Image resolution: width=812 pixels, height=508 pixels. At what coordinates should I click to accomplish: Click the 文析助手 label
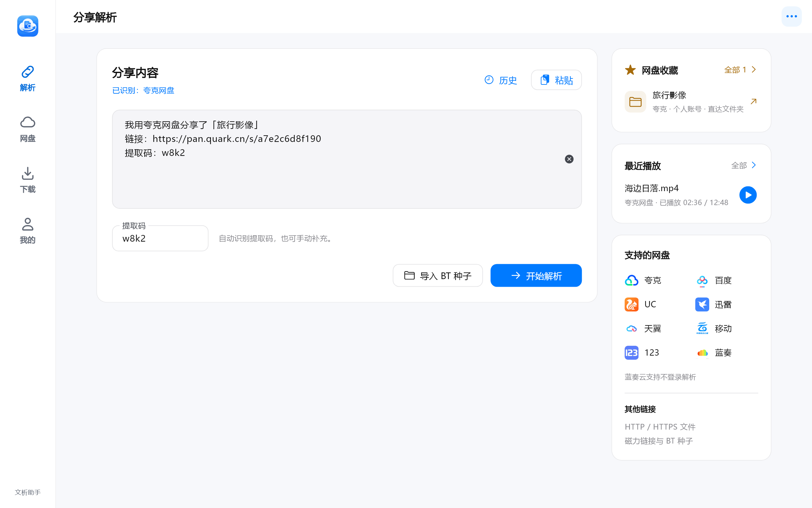click(28, 492)
